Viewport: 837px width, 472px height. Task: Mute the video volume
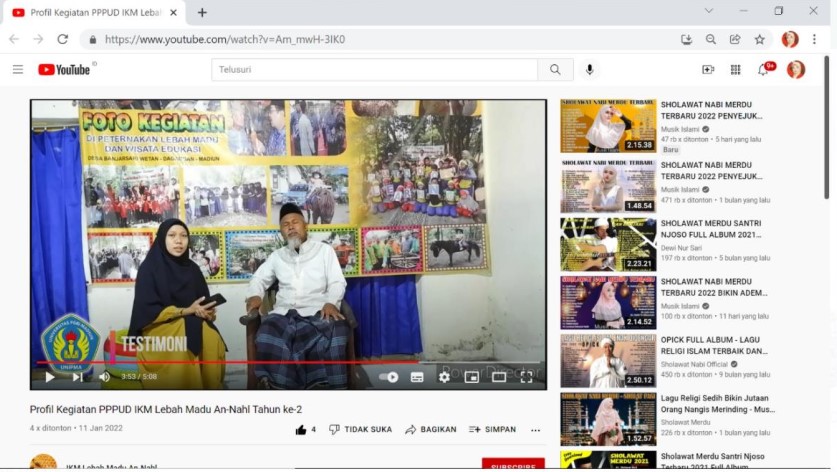coord(104,377)
